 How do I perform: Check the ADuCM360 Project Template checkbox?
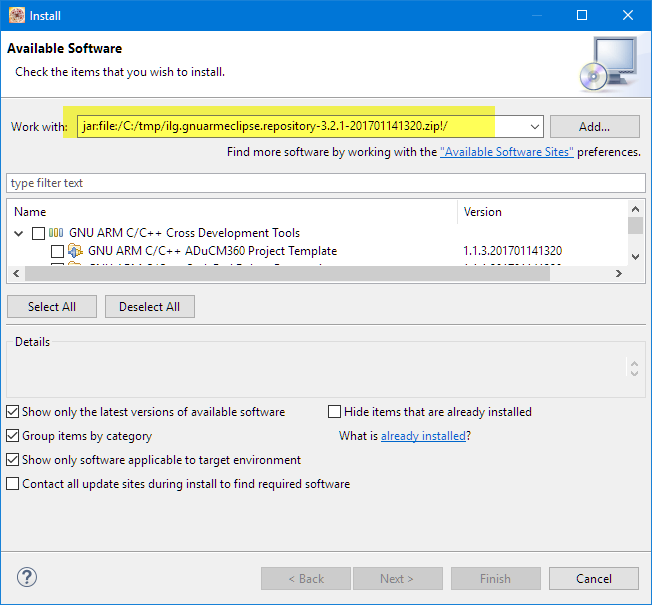coord(57,251)
